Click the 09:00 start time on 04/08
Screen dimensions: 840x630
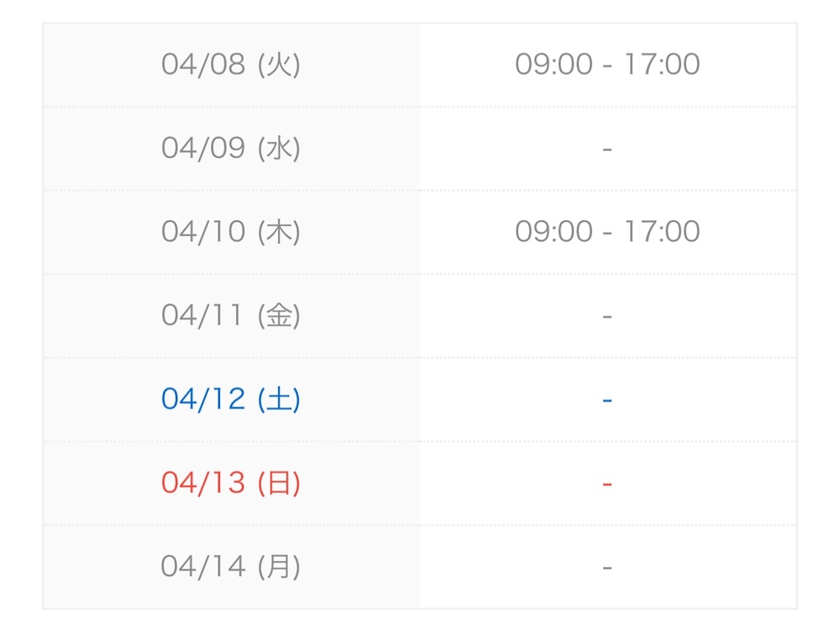[554, 65]
